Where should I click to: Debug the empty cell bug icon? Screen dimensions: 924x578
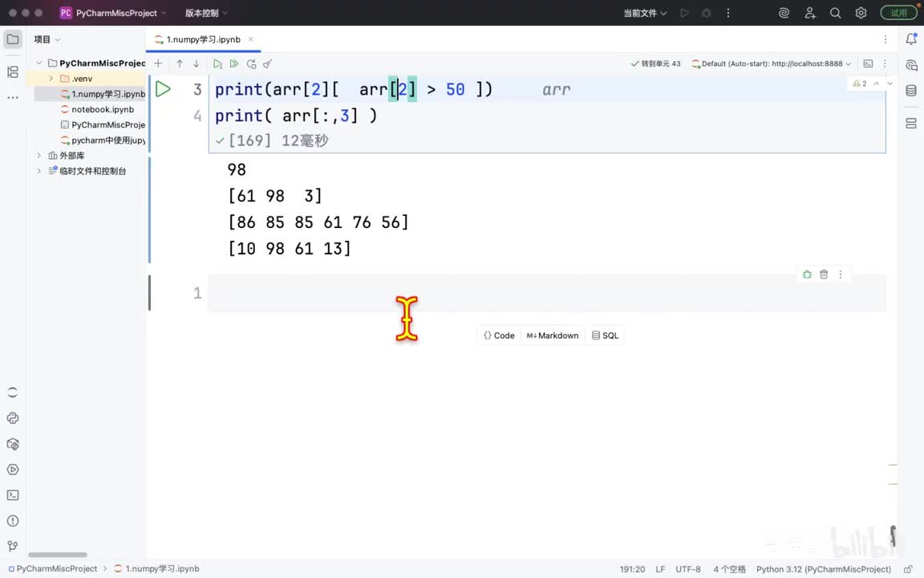click(807, 275)
